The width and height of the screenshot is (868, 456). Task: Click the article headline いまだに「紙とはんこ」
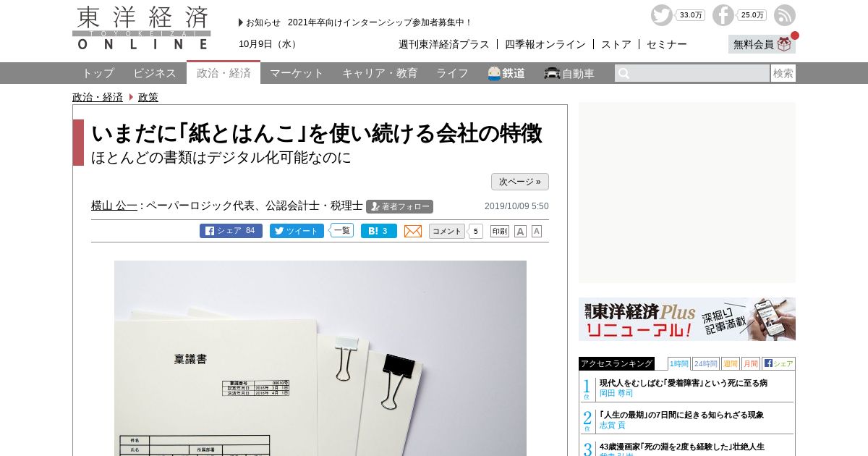317,133
